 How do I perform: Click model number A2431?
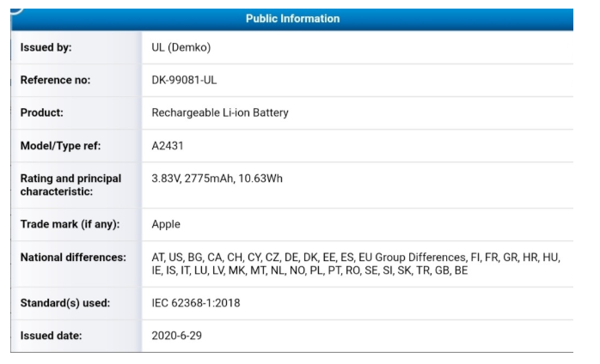point(168,146)
